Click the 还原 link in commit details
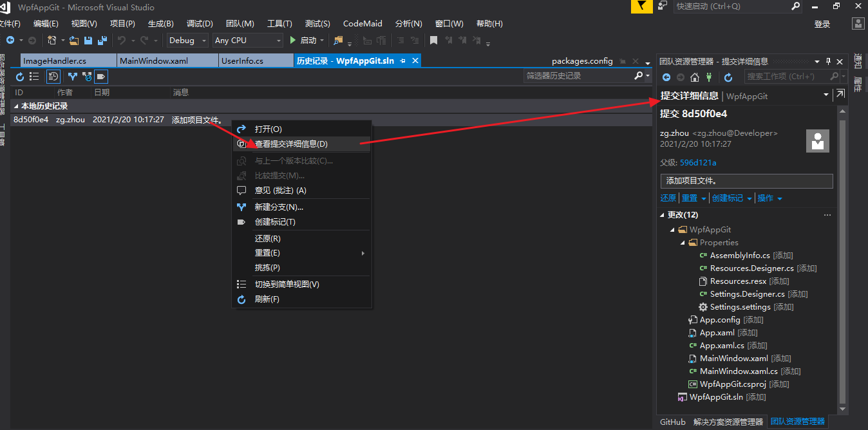Viewport: 868px width, 430px height. [668, 198]
